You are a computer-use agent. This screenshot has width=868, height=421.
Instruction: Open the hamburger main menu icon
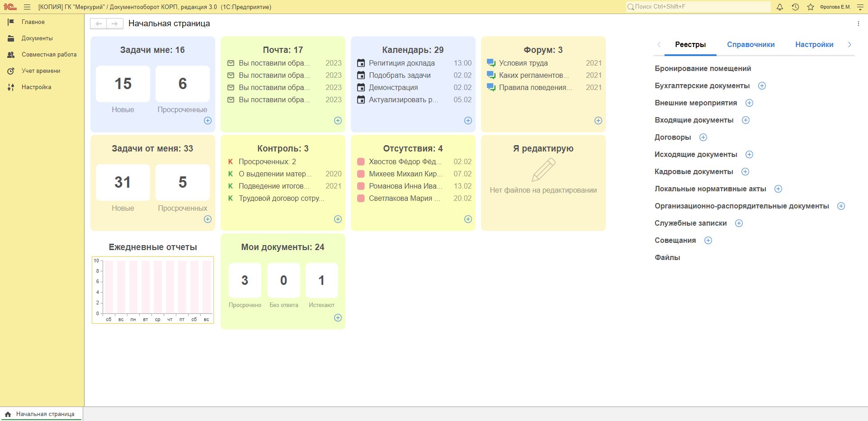point(27,7)
